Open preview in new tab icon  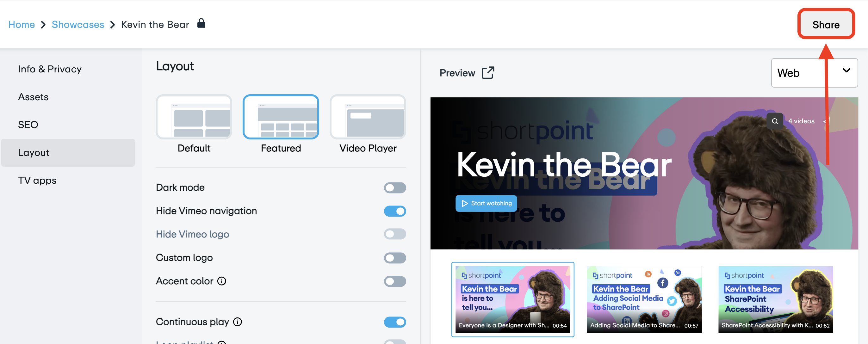487,73
